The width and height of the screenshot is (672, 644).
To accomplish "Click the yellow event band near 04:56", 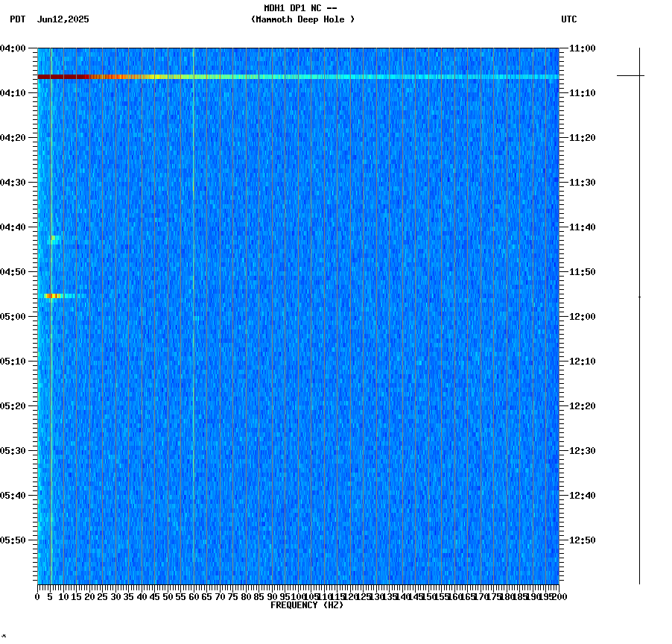I will click(52, 295).
